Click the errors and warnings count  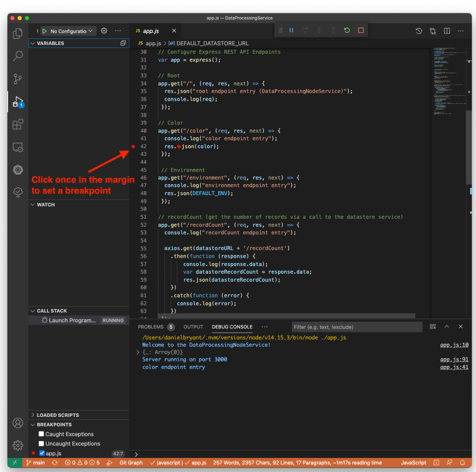click(x=82, y=463)
